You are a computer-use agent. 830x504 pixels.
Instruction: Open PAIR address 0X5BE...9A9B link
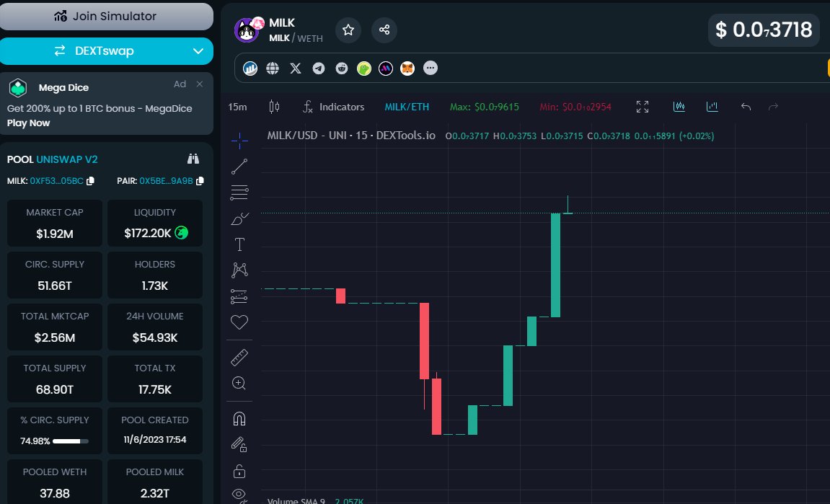click(166, 181)
